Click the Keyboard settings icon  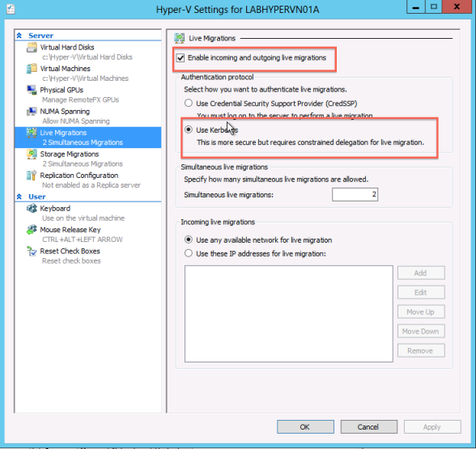pyautogui.click(x=32, y=209)
